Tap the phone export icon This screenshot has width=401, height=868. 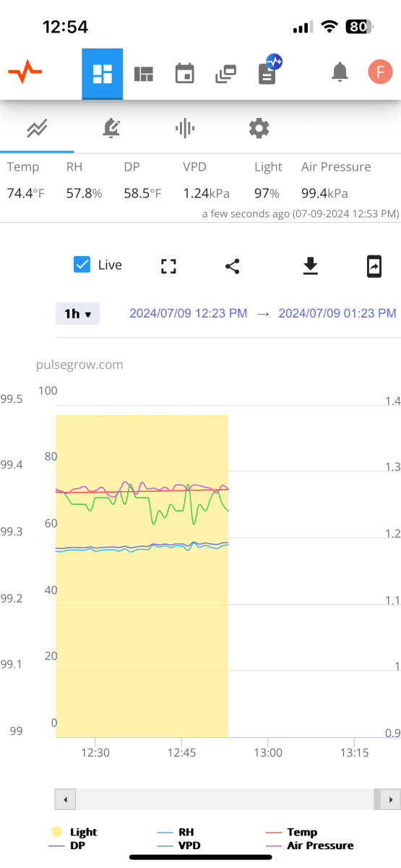tap(374, 266)
